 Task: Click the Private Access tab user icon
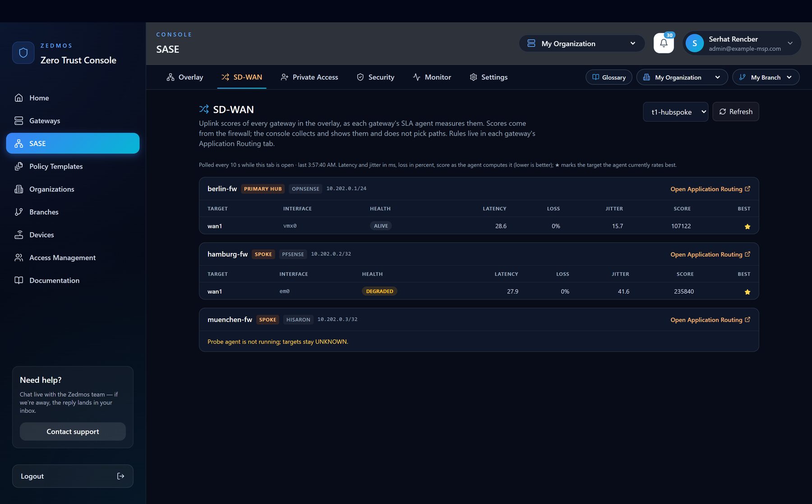(284, 77)
